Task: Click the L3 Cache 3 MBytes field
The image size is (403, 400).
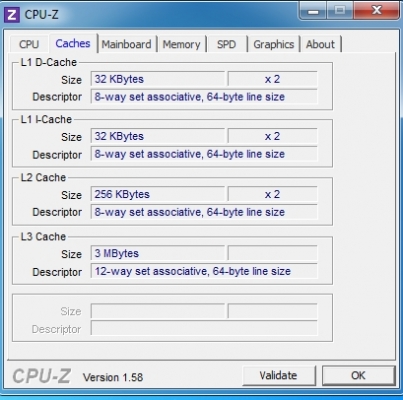Action: click(x=158, y=253)
